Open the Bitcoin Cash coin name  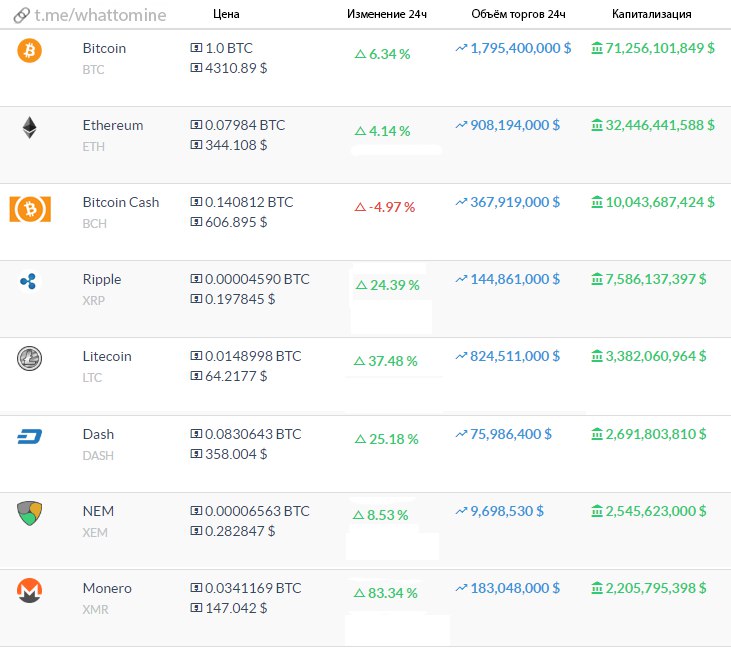pos(121,202)
